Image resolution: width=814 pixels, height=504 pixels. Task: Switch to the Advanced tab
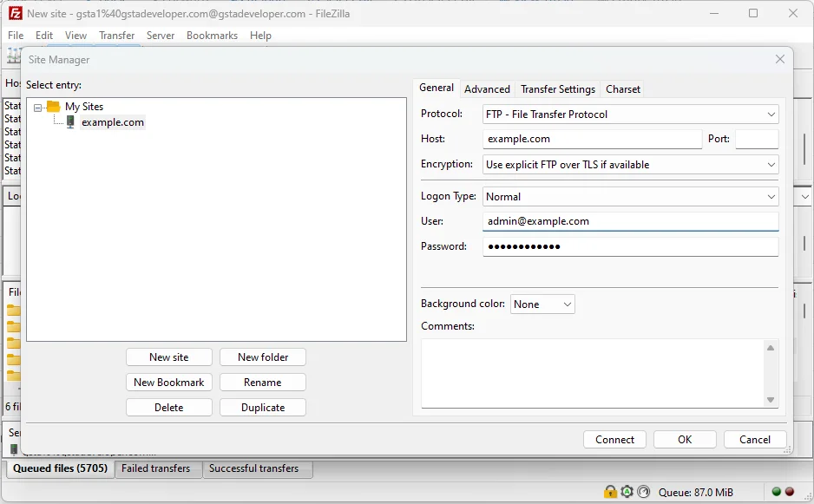point(487,89)
